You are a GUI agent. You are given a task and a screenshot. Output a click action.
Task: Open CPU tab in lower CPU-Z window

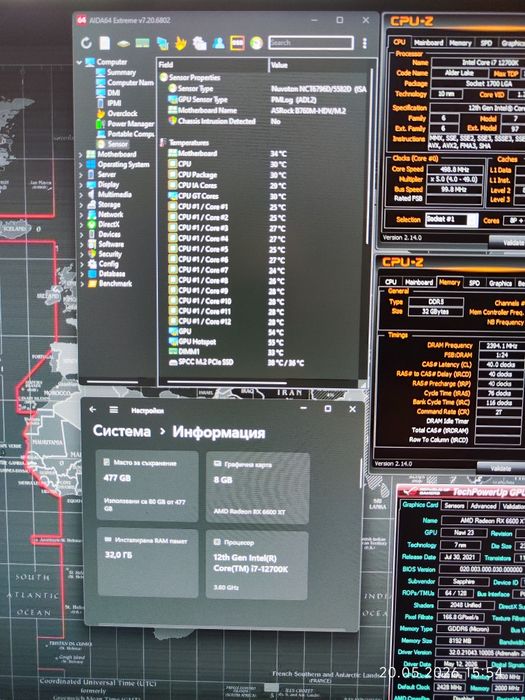(391, 282)
